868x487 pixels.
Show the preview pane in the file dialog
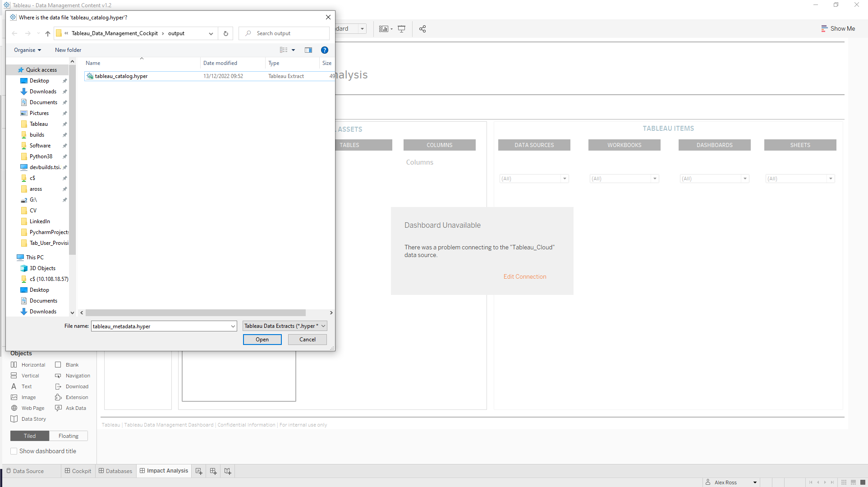click(308, 50)
